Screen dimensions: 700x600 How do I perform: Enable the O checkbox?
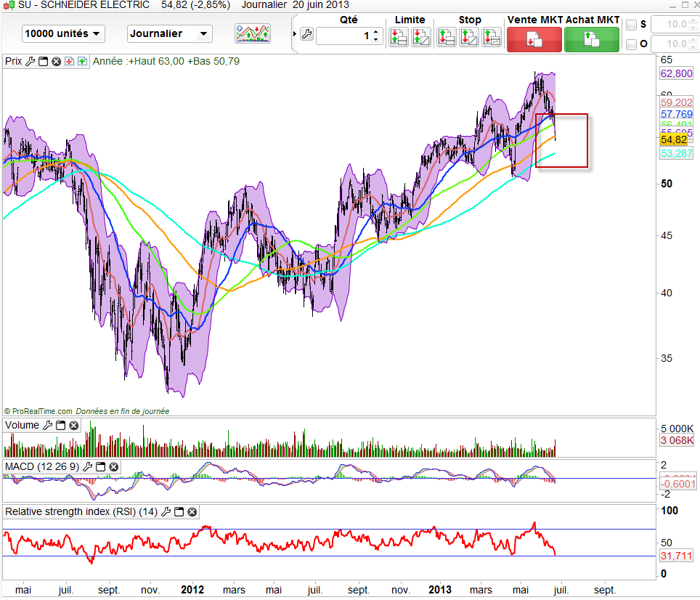tap(631, 44)
